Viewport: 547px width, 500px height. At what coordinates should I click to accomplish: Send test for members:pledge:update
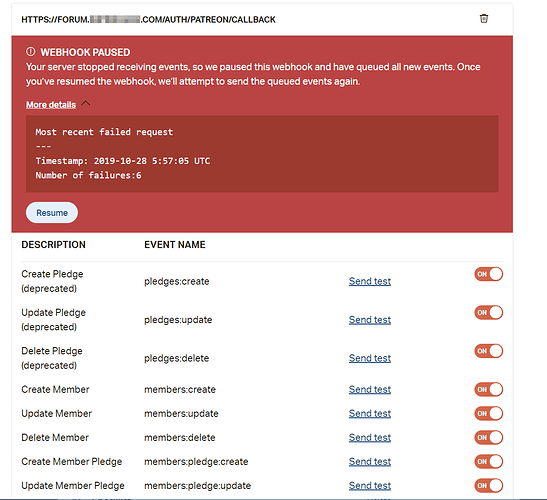coord(370,486)
